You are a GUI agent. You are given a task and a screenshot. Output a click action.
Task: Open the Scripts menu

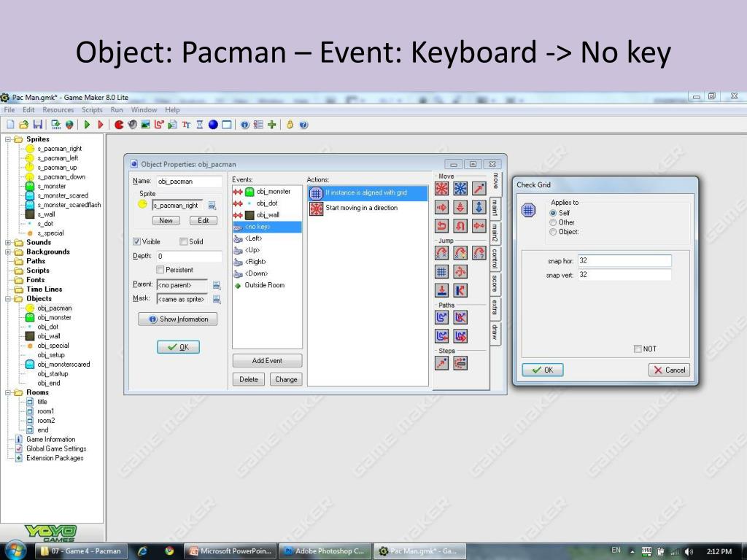92,110
